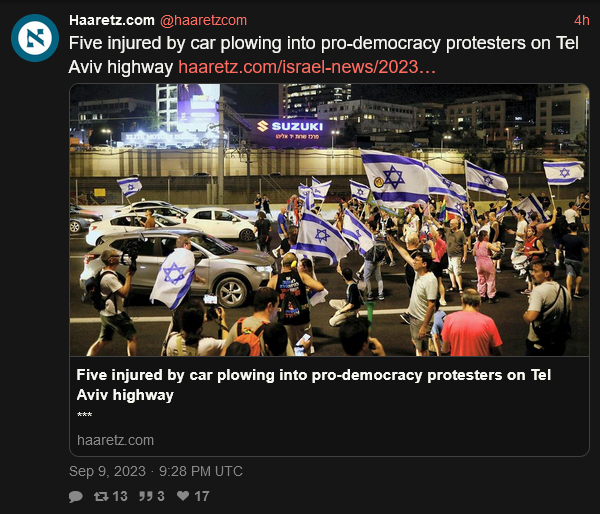This screenshot has width=600, height=514.
Task: View the 3 quotes count
Action: (161, 496)
